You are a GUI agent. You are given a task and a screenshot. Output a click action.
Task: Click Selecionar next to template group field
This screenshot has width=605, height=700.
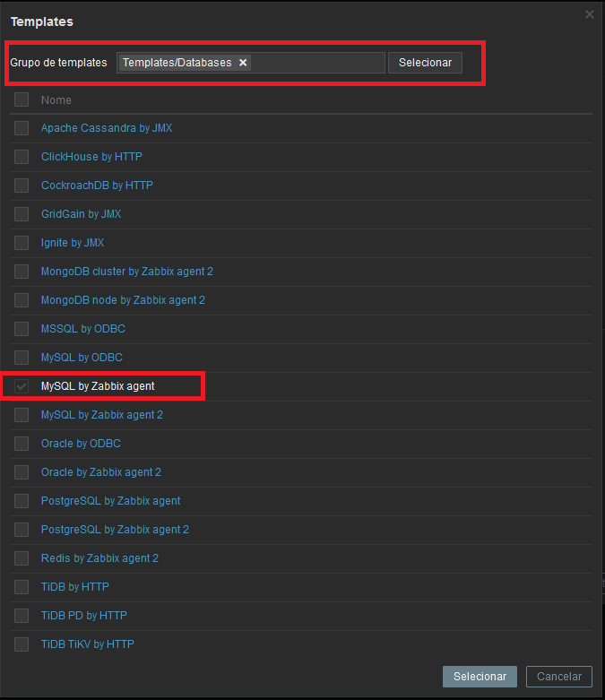pos(425,63)
